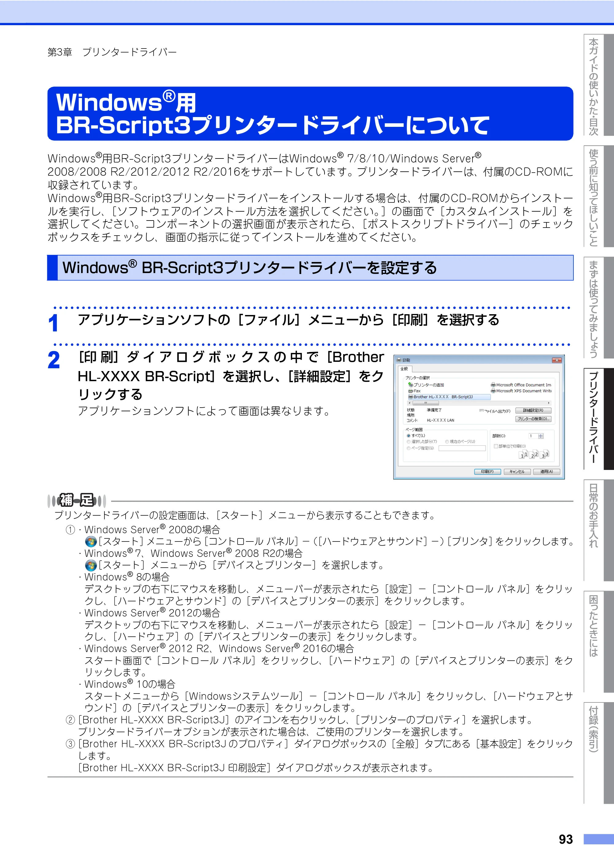Viewport: 614px width, 868px height.
Task: Click the printer list right scroll arrow
Action: pyautogui.click(x=549, y=403)
